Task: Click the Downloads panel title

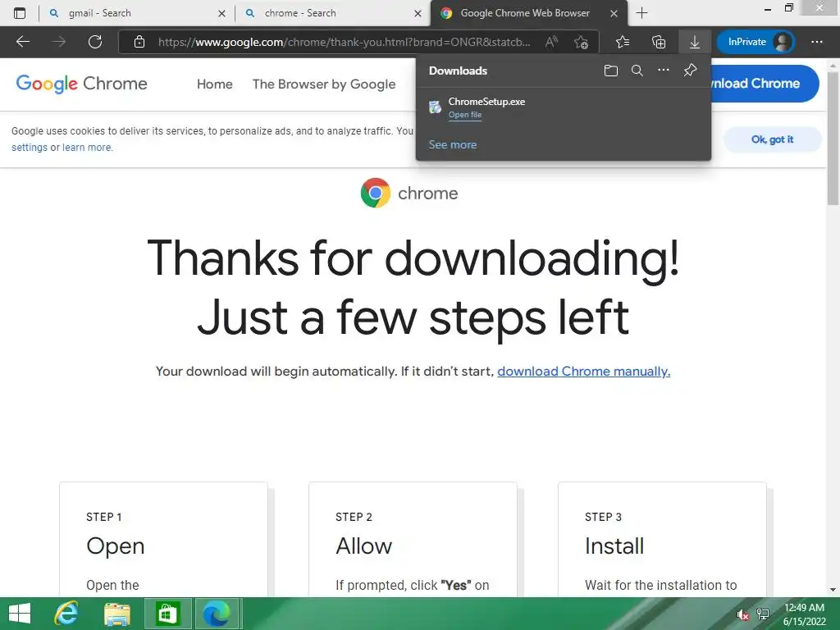Action: pyautogui.click(x=458, y=71)
